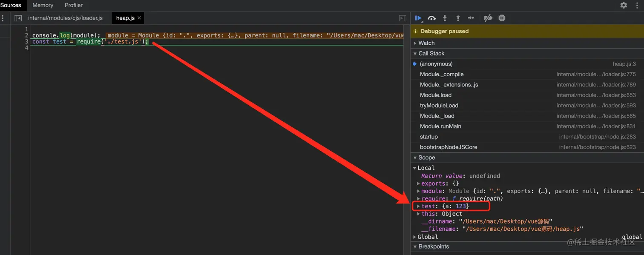This screenshot has width=644, height=255.
Task: Toggle the debugger sidebar pane
Action: 402,18
